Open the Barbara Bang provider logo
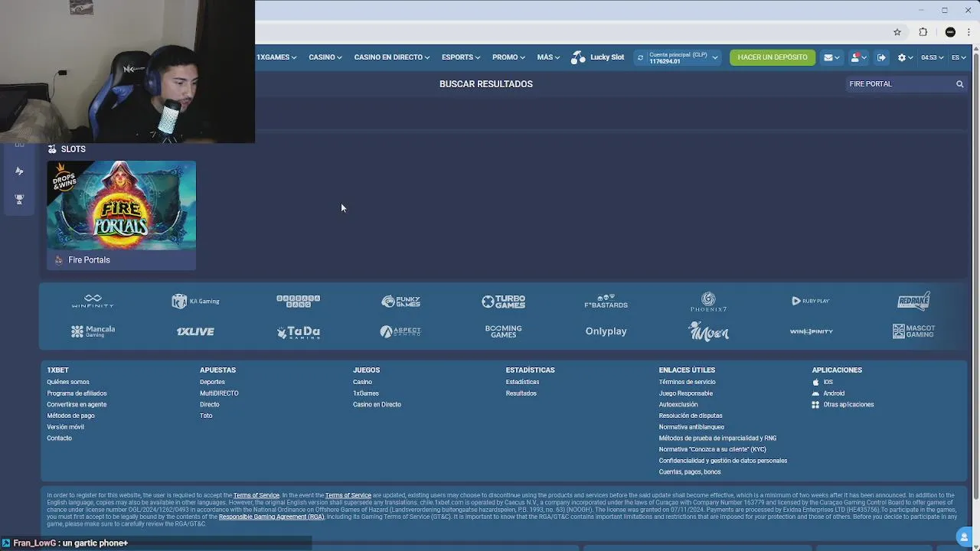Viewport: 980px width, 551px height. pos(298,302)
